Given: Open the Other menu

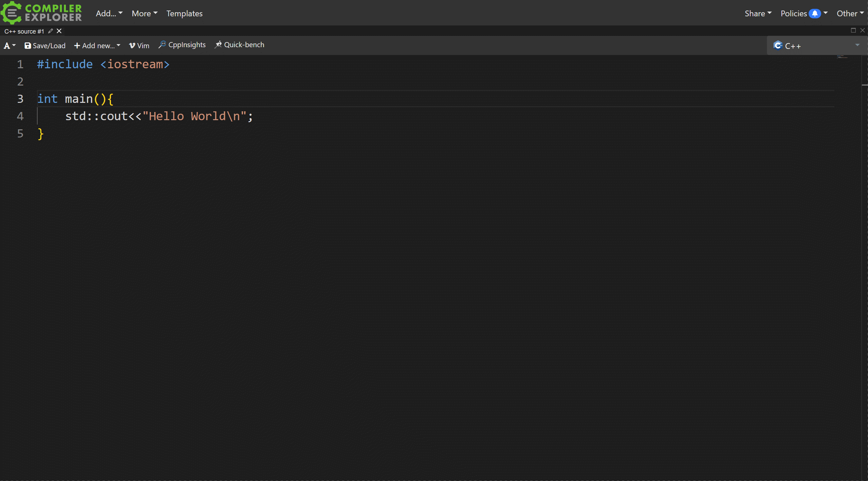Looking at the screenshot, I should tap(850, 14).
